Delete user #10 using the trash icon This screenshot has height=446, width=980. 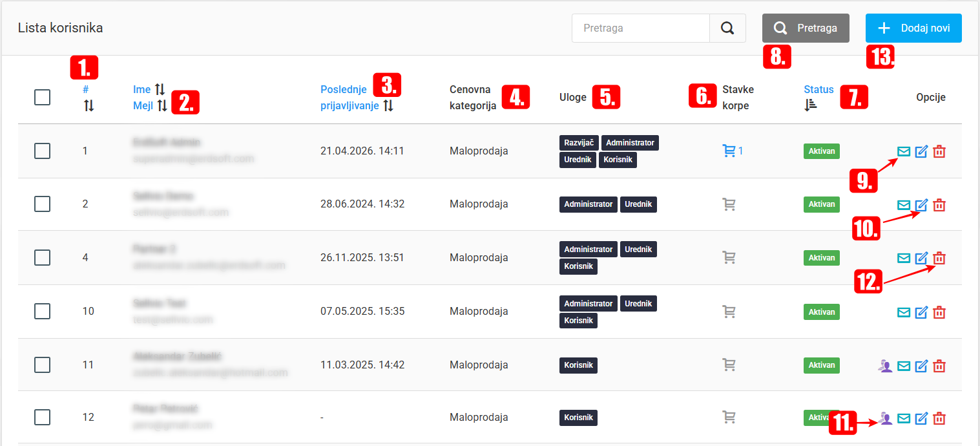(940, 312)
